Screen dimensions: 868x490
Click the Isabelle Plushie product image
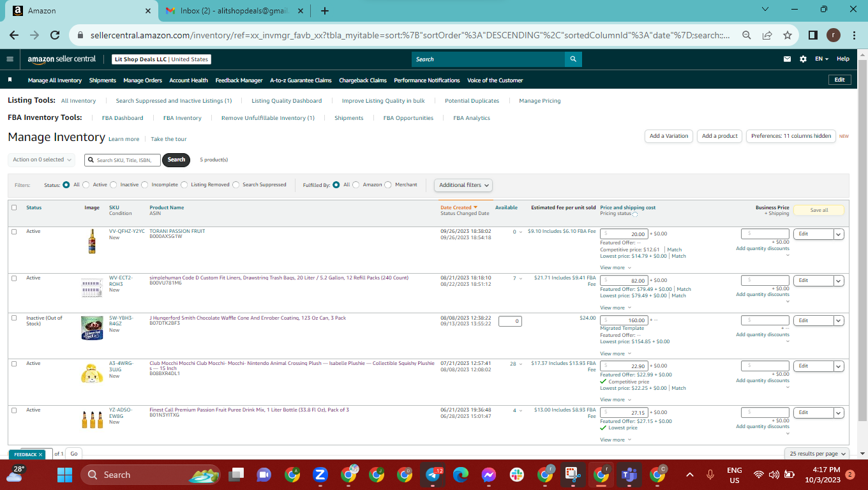pos(92,373)
